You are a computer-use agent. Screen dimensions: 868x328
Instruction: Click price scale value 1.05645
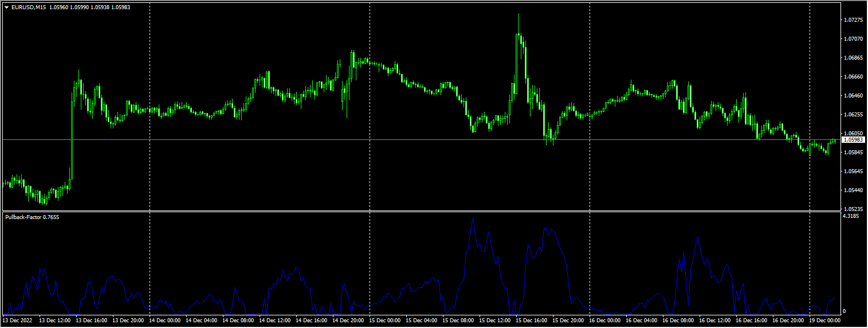[x=853, y=171]
